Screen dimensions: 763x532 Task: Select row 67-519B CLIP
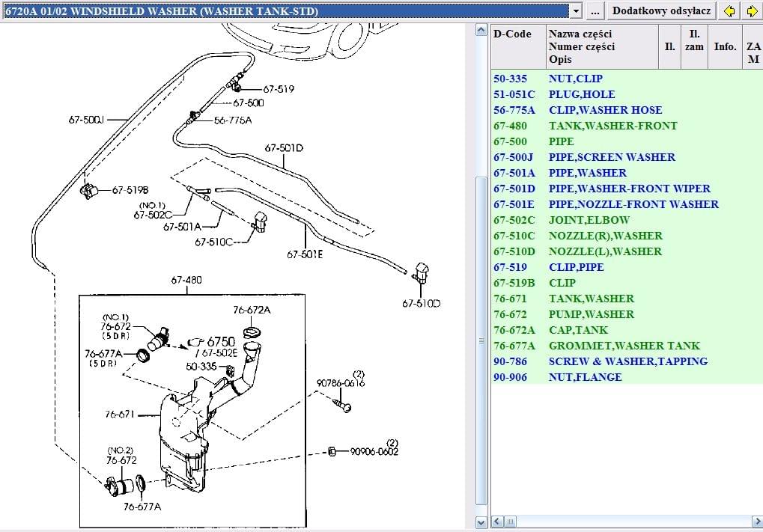627,283
